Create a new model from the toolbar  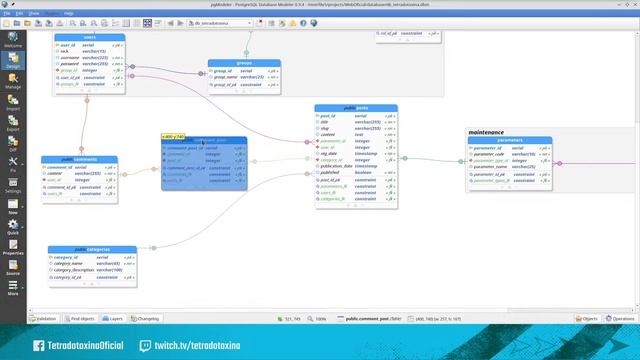tap(7, 23)
